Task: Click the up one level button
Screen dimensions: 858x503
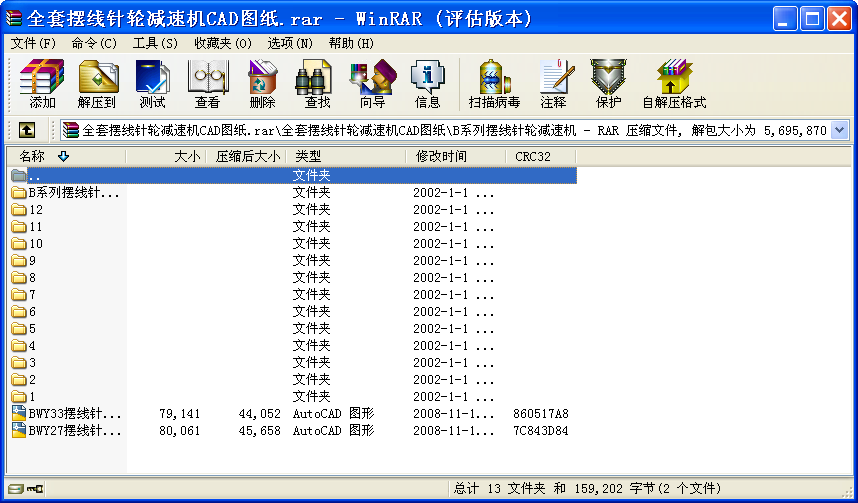Action: pyautogui.click(x=27, y=130)
